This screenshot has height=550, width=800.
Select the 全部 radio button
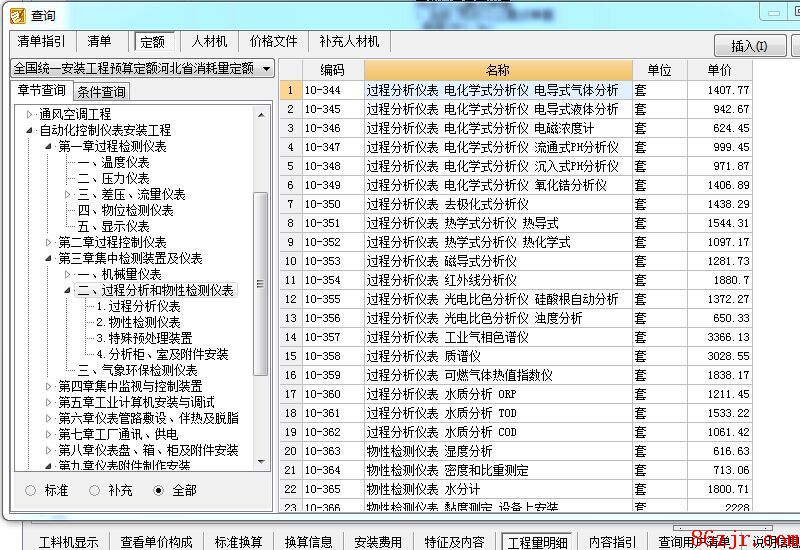(x=158, y=490)
